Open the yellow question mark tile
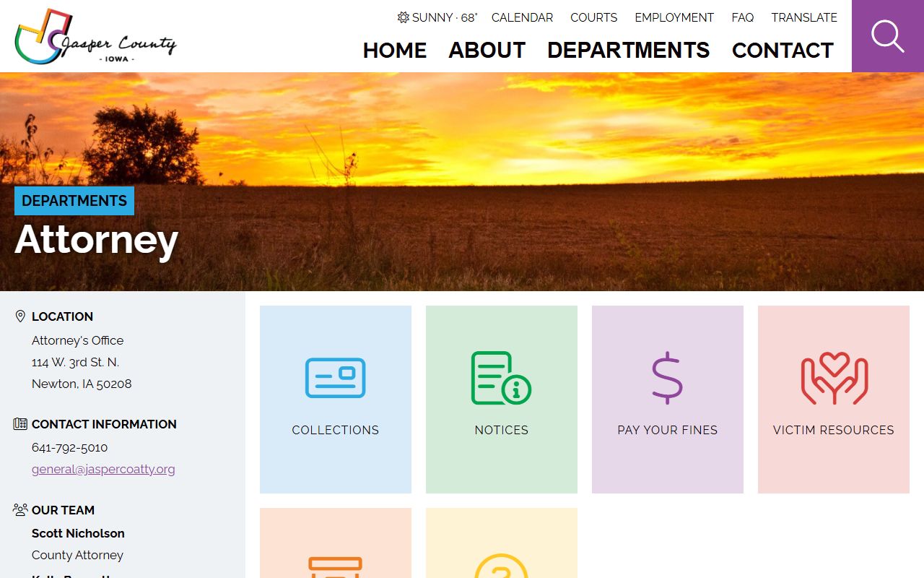924x578 pixels. click(502, 543)
